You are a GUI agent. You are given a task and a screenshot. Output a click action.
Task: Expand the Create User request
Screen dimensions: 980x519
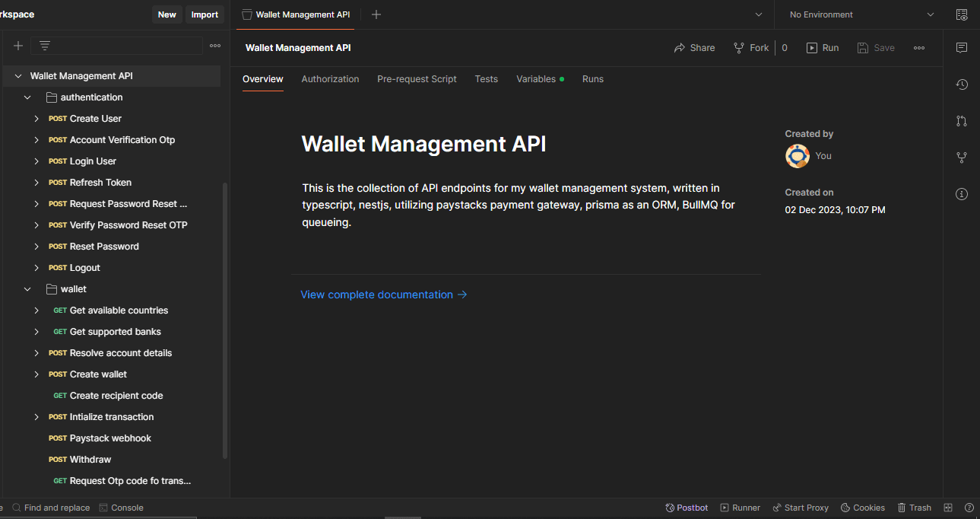click(36, 119)
